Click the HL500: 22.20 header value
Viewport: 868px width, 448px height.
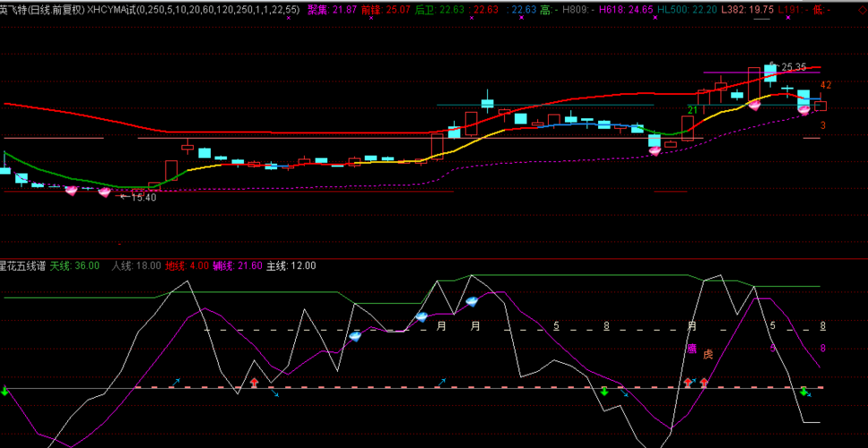[x=687, y=9]
